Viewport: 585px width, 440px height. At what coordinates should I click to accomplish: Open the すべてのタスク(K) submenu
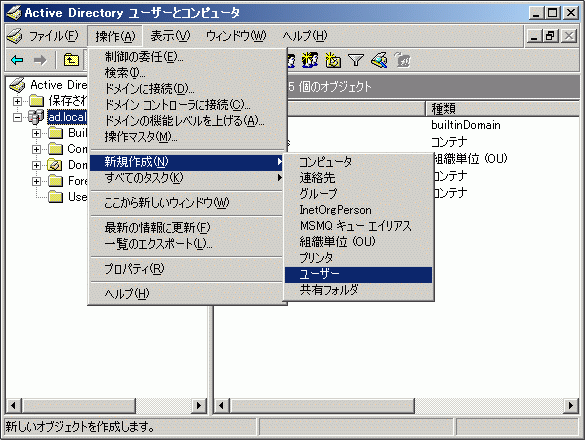tap(187, 178)
